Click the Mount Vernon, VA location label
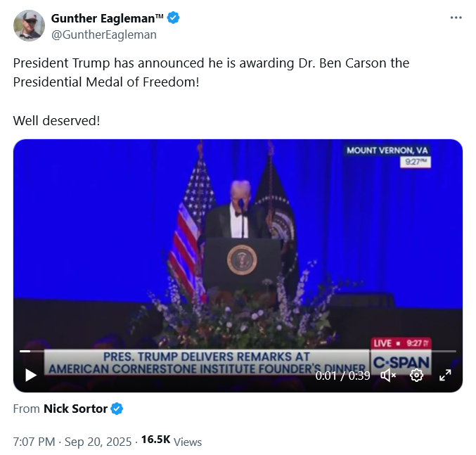 [387, 150]
